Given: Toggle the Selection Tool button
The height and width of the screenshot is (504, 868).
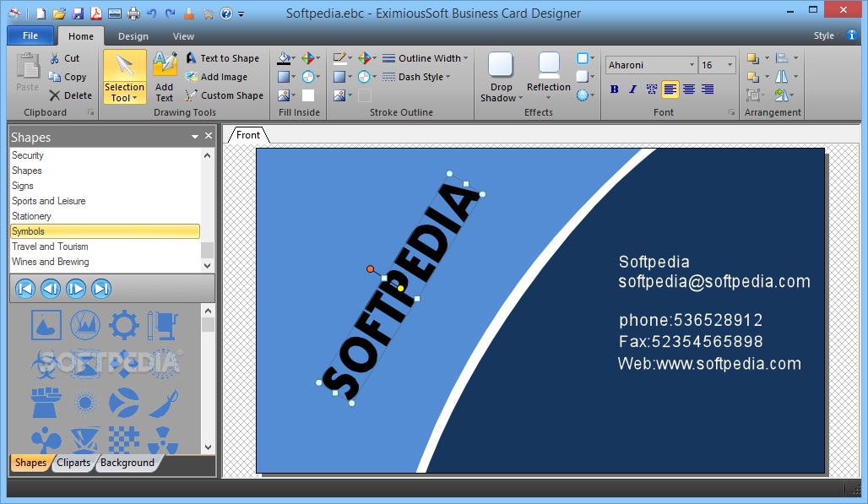Looking at the screenshot, I should point(125,76).
